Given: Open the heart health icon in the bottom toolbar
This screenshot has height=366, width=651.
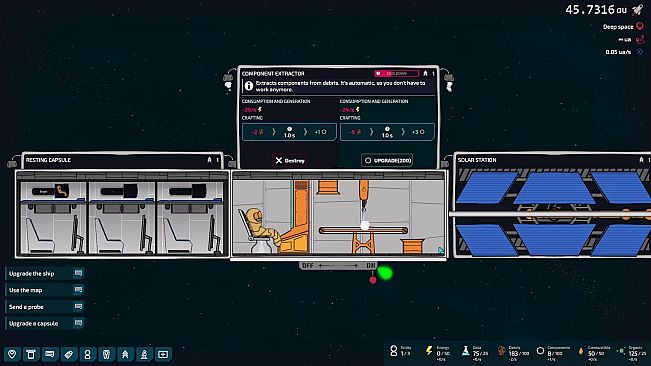Looking at the screenshot, I should (x=12, y=354).
